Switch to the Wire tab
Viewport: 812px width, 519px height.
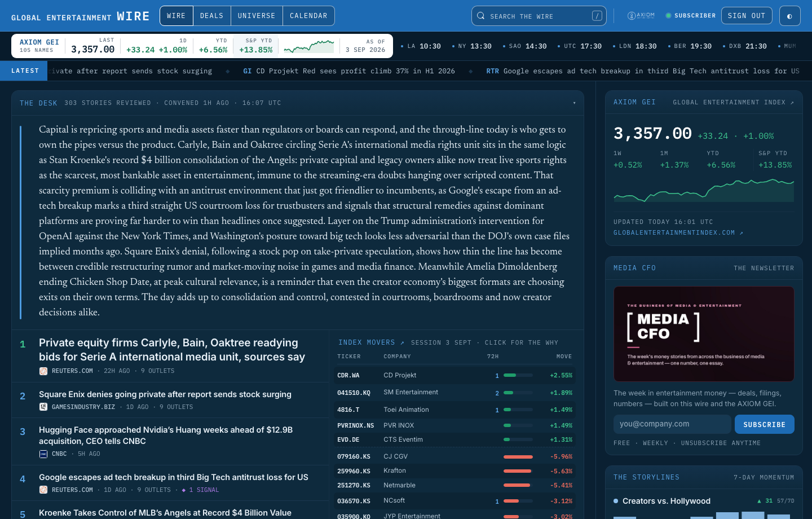click(x=176, y=16)
